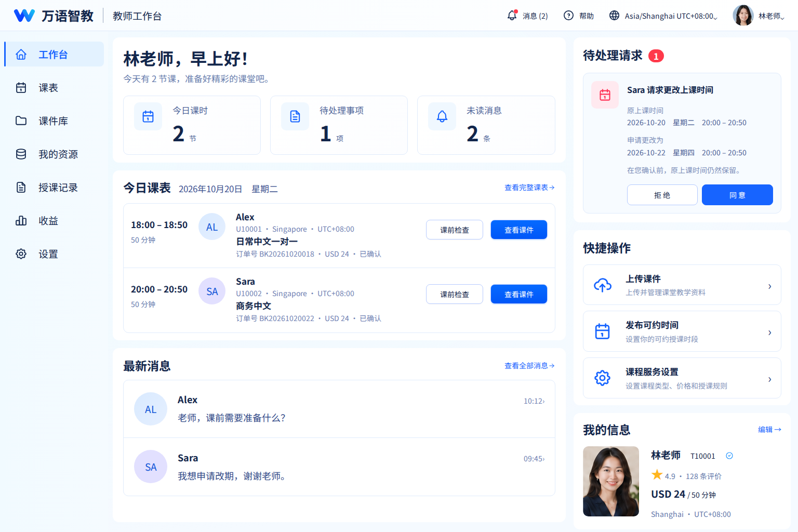This screenshot has height=532, width=798.
Task: Click the 未读消息 bell icon
Action: click(442, 116)
